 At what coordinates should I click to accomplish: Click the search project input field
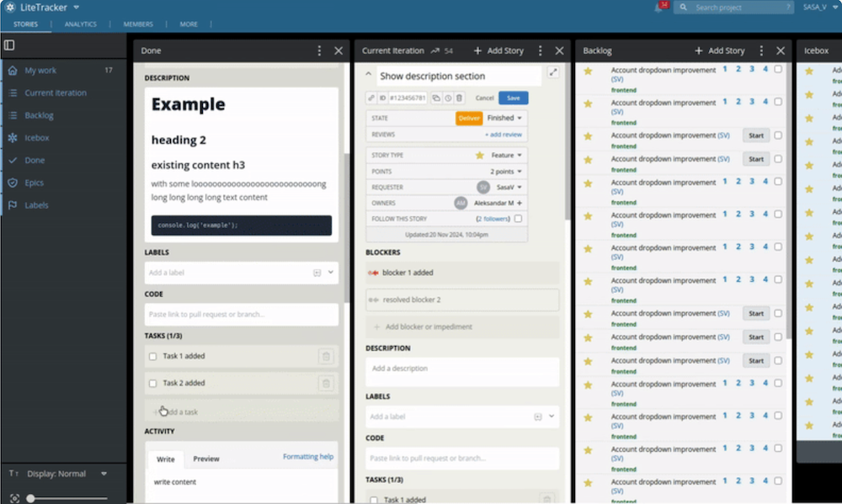[733, 7]
